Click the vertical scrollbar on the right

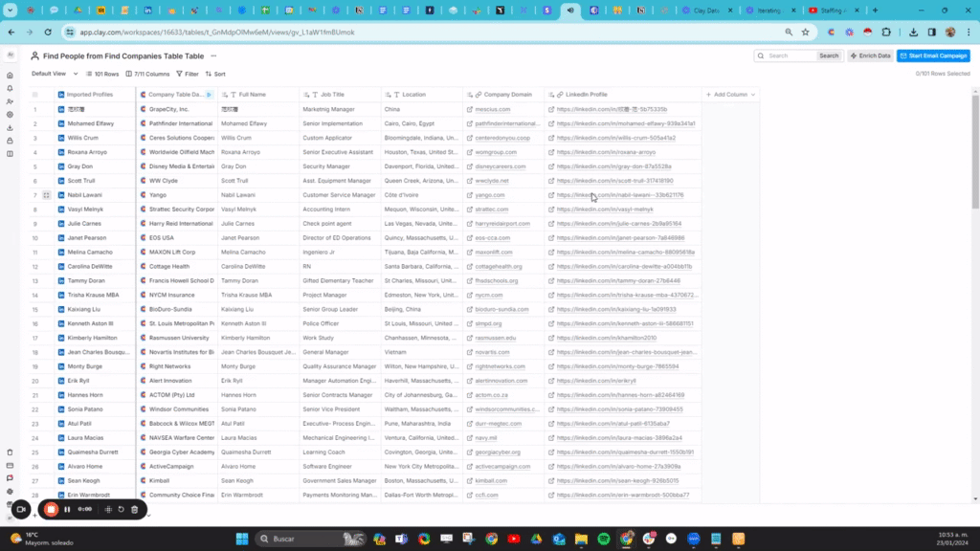coord(975,153)
